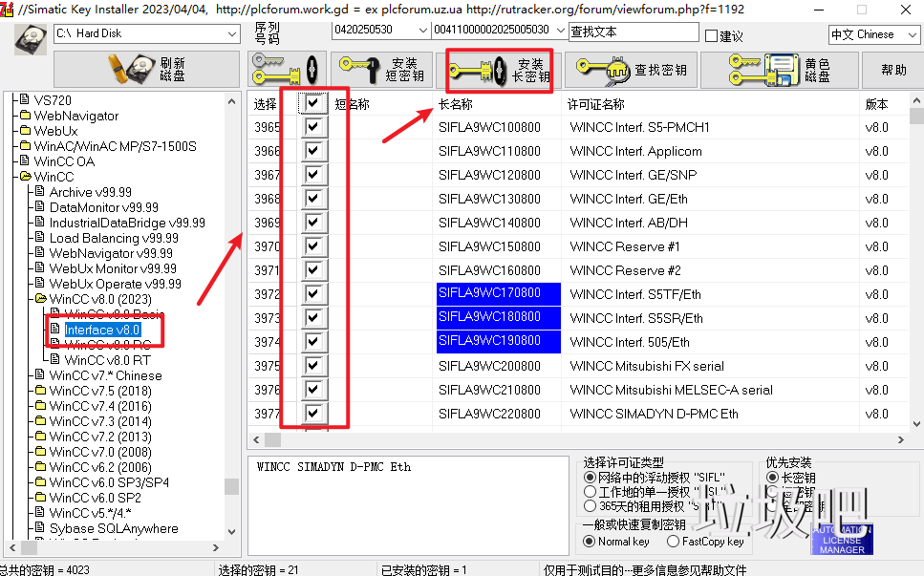Click 黄色磁盘 yellow disk button
The width and height of the screenshot is (924, 576).
click(x=779, y=70)
